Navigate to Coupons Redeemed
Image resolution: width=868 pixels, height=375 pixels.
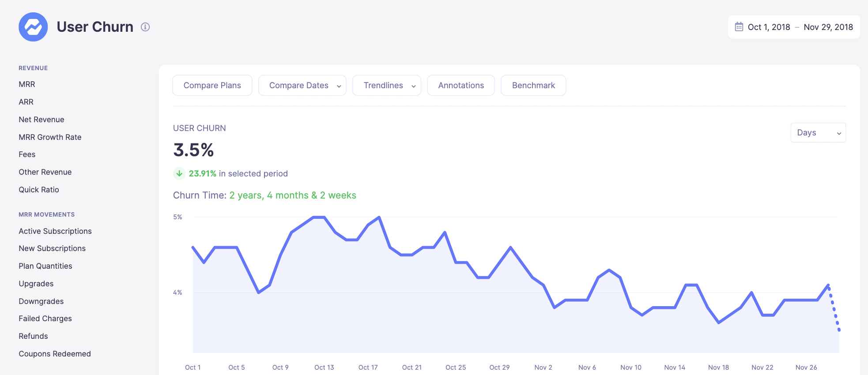[55, 354]
